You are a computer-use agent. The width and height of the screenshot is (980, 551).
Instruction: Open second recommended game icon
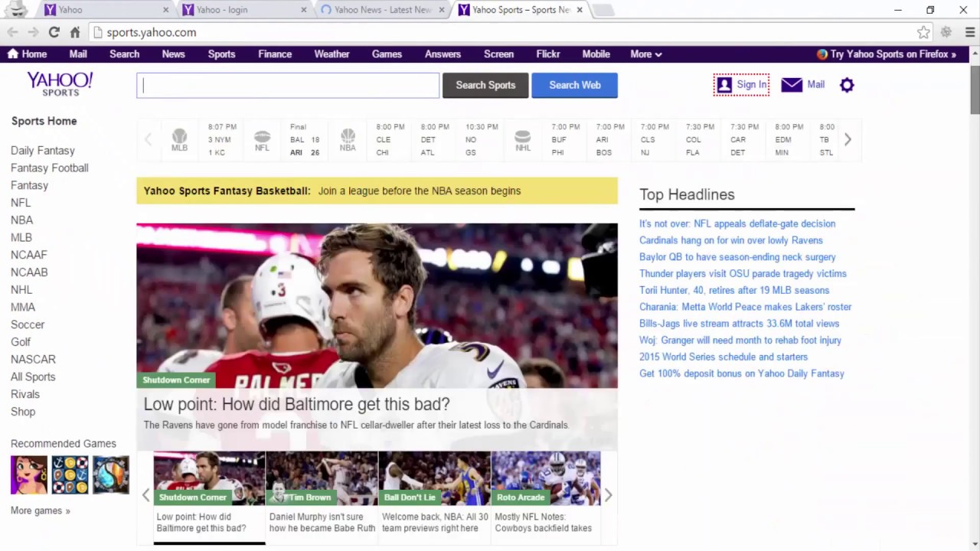click(70, 474)
